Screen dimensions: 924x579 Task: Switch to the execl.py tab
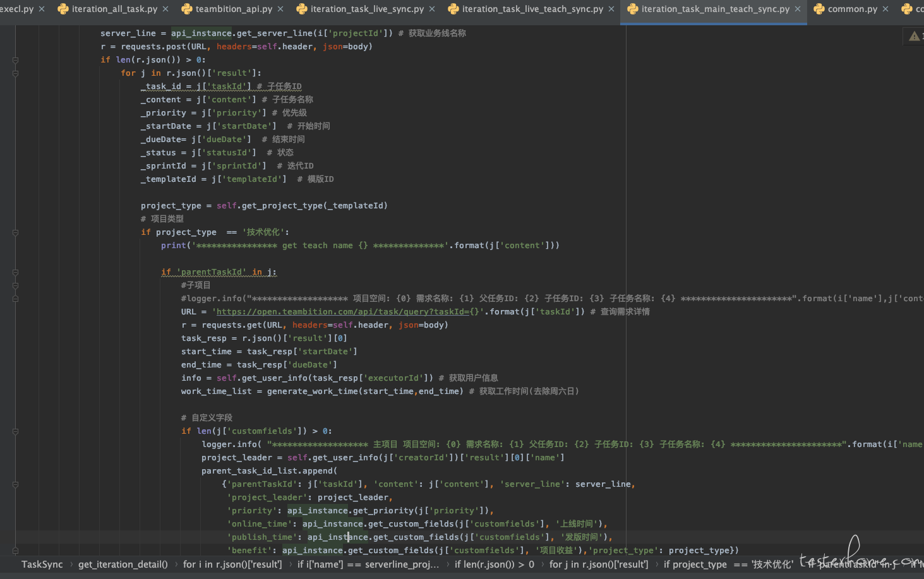click(17, 9)
